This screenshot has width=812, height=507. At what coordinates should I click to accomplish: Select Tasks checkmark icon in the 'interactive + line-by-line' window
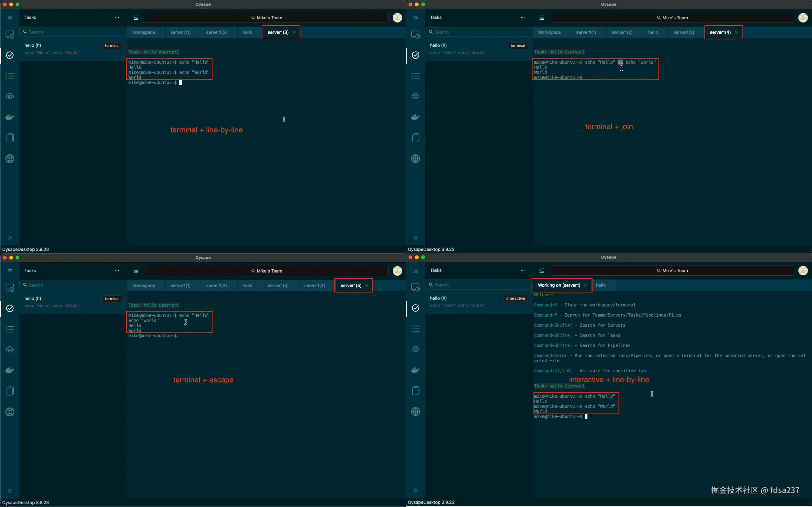pyautogui.click(x=416, y=308)
